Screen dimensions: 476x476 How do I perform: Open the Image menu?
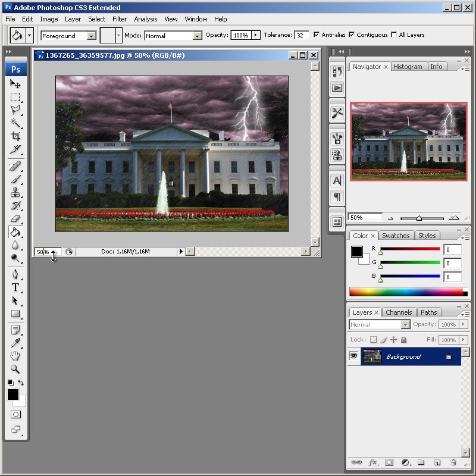tap(49, 19)
